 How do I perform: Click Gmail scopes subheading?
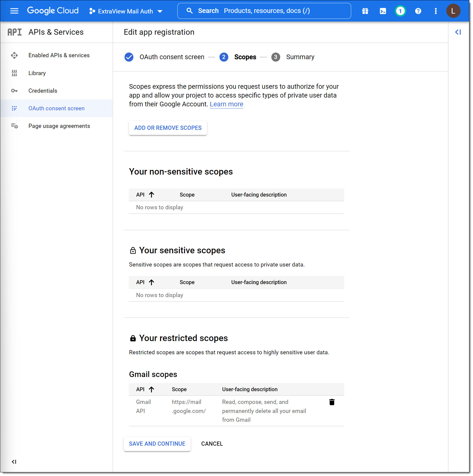coord(153,374)
